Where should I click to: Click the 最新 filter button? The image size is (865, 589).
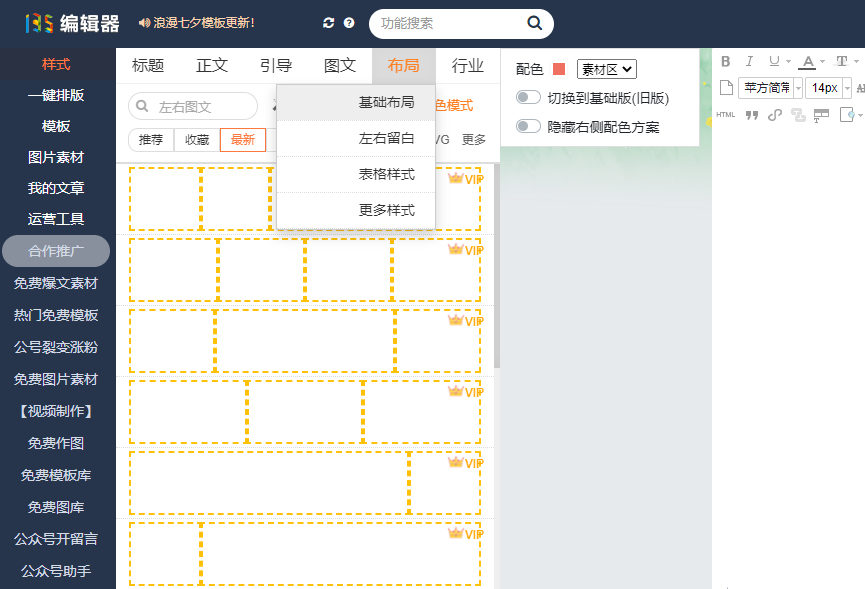tap(243, 140)
